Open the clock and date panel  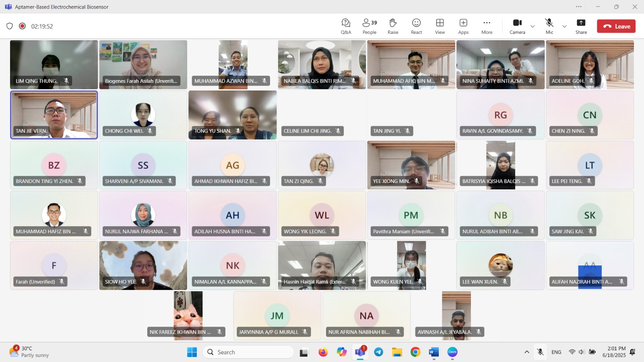(614, 352)
